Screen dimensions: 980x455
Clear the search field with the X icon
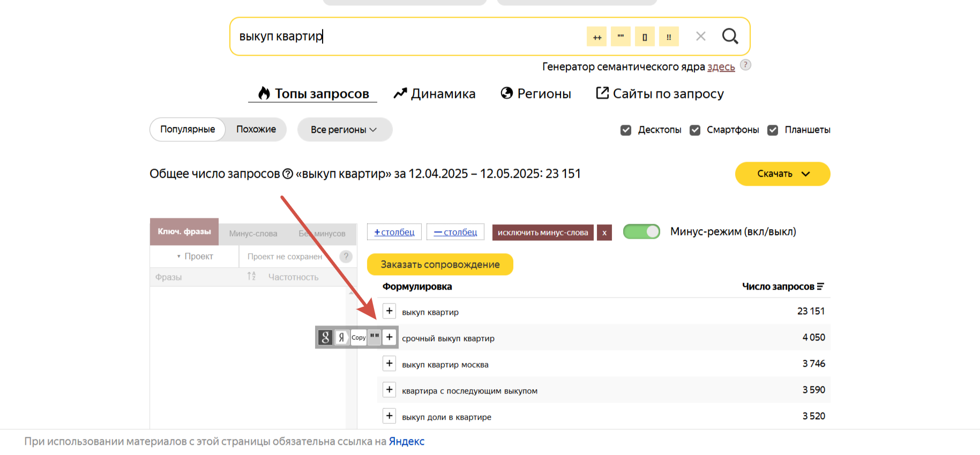click(x=701, y=36)
